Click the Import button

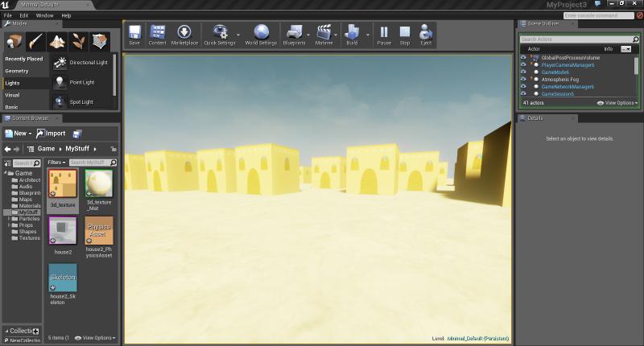(x=50, y=134)
